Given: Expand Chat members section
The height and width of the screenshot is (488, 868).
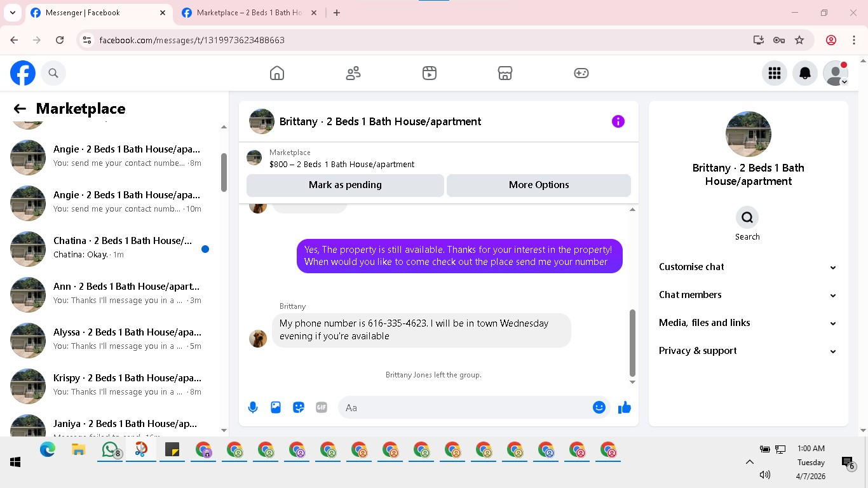Looking at the screenshot, I should (748, 295).
